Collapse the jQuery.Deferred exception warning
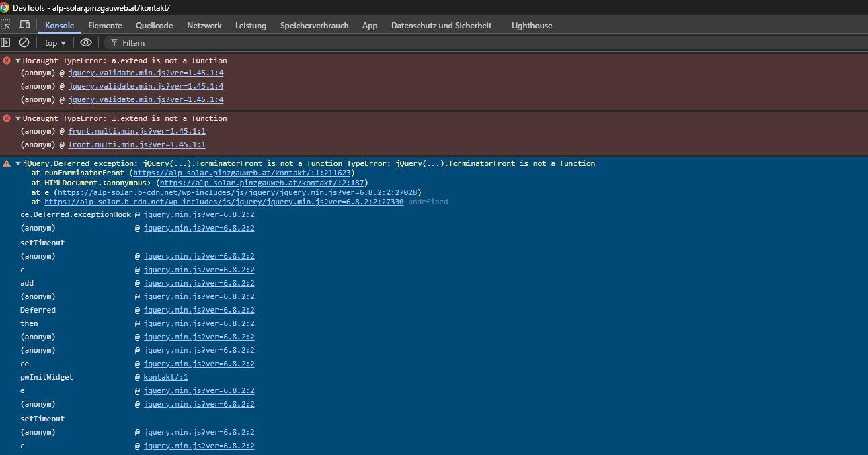868x455 pixels. pos(18,163)
